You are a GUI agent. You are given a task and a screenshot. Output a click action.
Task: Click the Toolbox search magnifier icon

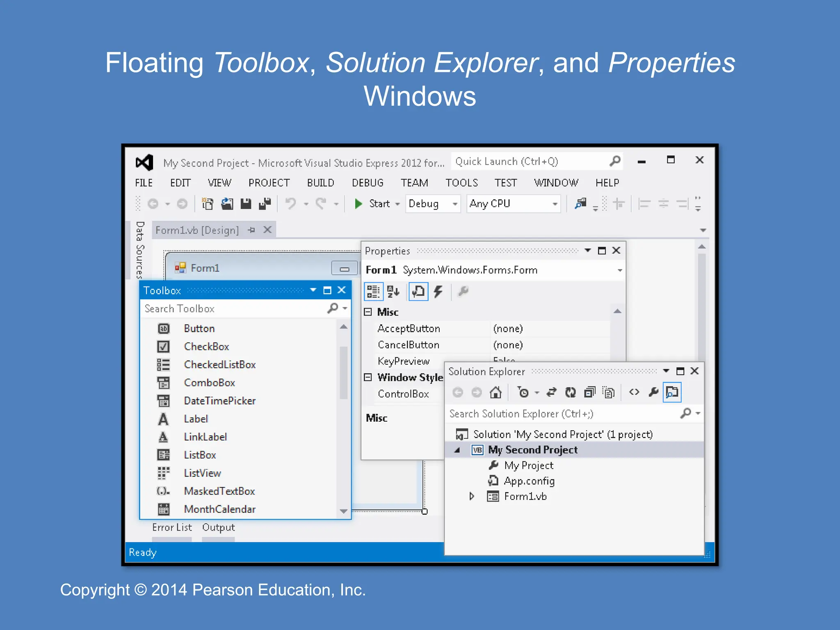coord(333,308)
